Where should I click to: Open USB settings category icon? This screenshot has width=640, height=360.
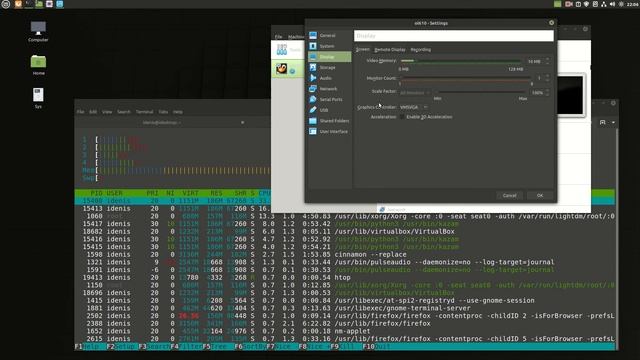[x=313, y=110]
